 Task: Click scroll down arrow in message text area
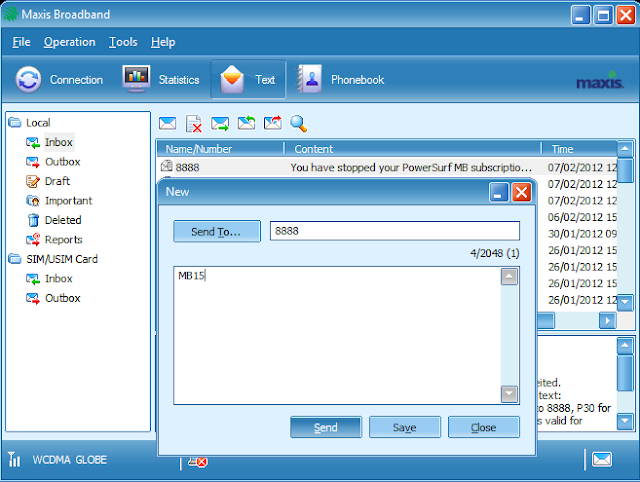point(509,394)
